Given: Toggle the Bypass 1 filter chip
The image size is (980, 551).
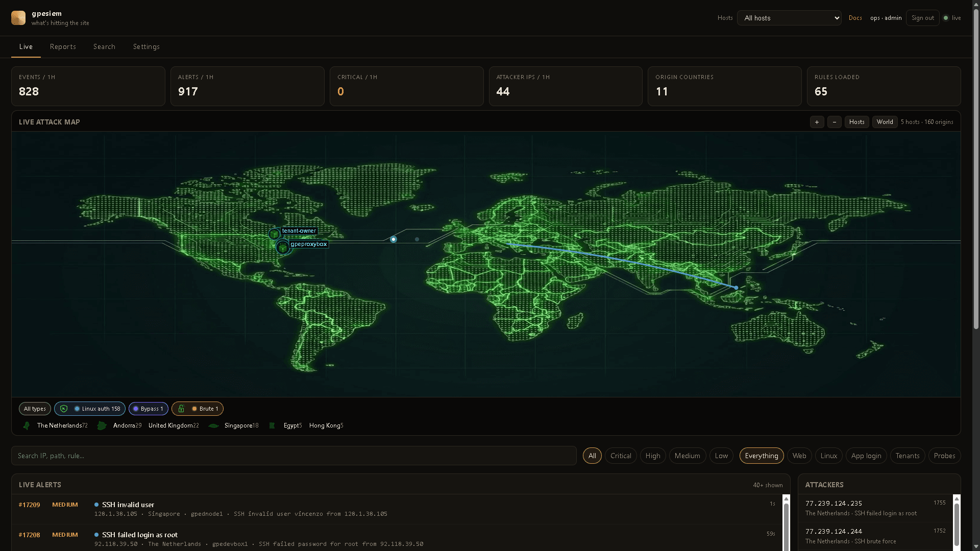Looking at the screenshot, I should pyautogui.click(x=149, y=409).
